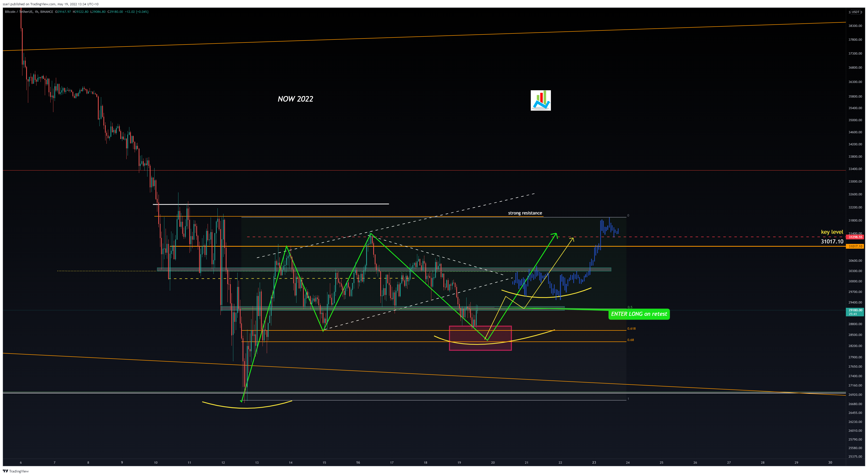Click date label 6 on time axis
This screenshot has width=868, height=476.
click(21, 462)
